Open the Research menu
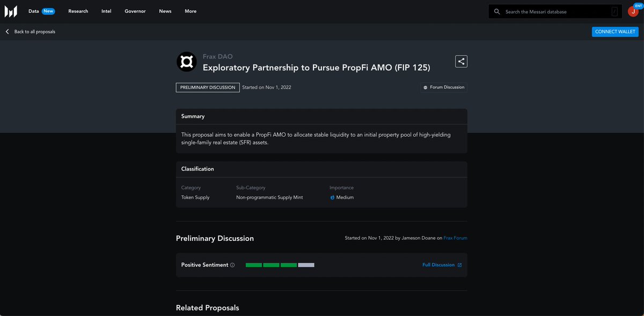This screenshot has height=316, width=644. pyautogui.click(x=78, y=11)
